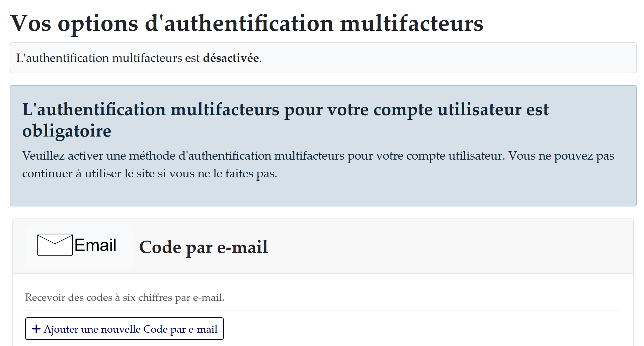This screenshot has width=644, height=346.
Task: Click the plus icon on the add button
Action: pyautogui.click(x=36, y=329)
